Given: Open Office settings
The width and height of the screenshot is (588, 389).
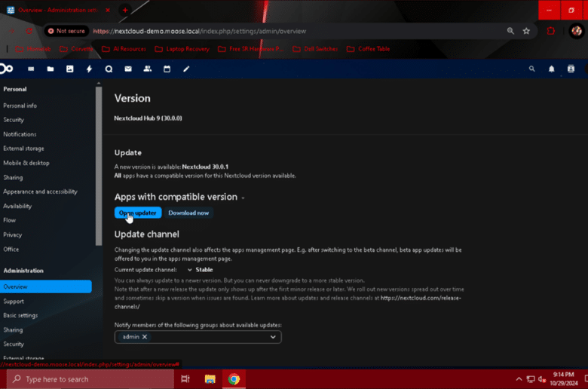Looking at the screenshot, I should 11,249.
